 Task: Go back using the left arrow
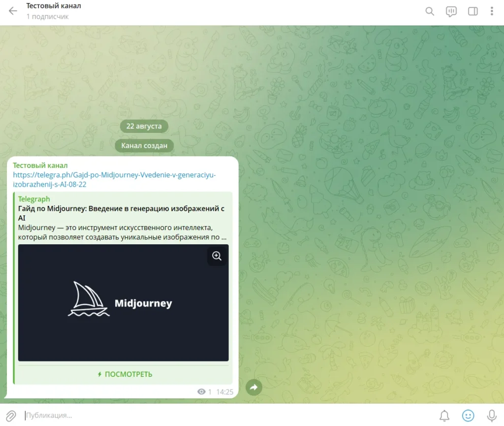coord(13,11)
